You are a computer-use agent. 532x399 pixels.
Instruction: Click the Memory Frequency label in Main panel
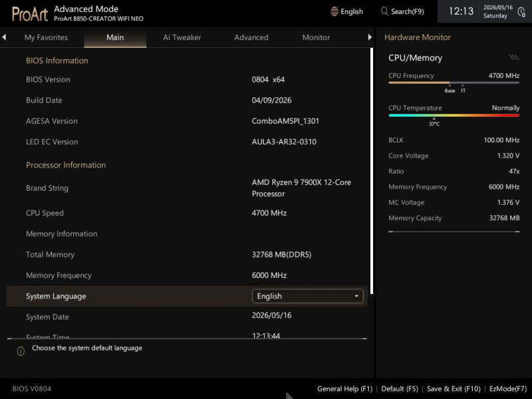coord(59,275)
